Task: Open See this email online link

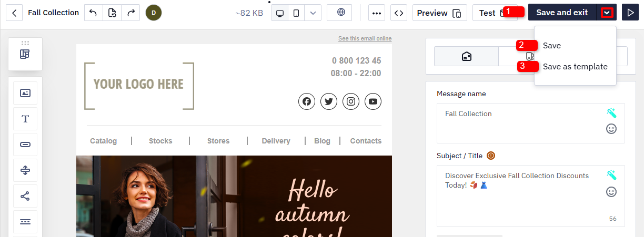Action: pos(365,38)
